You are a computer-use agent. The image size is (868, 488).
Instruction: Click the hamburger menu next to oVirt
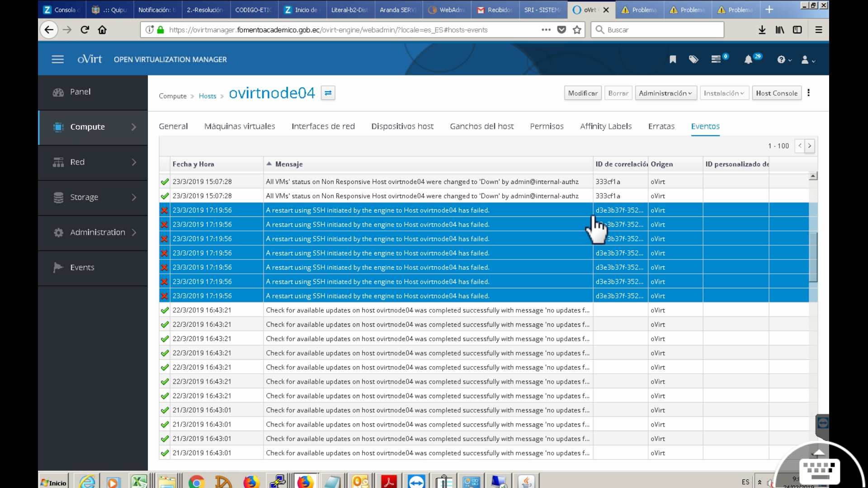pyautogui.click(x=57, y=60)
